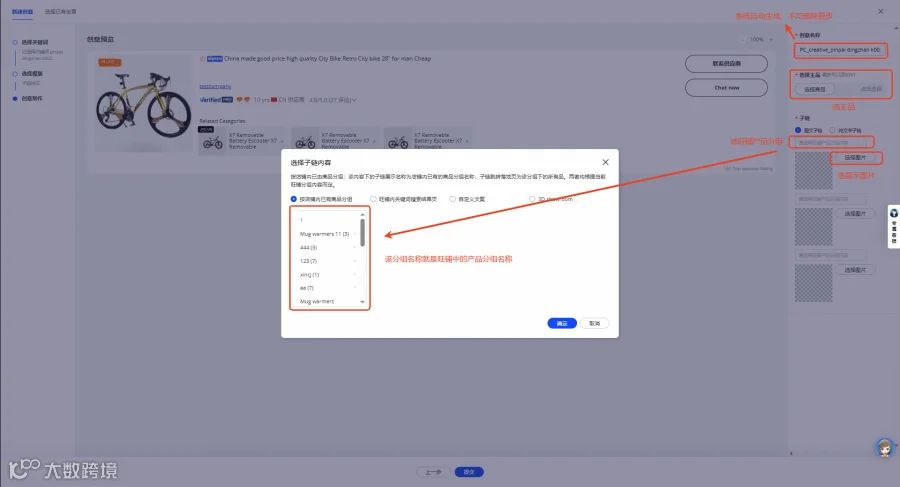
Task: Click zoom in plus icon beside 100%
Action: 771,40
